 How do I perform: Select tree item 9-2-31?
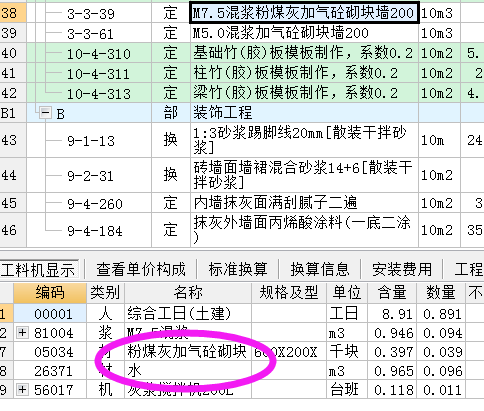tap(90, 176)
